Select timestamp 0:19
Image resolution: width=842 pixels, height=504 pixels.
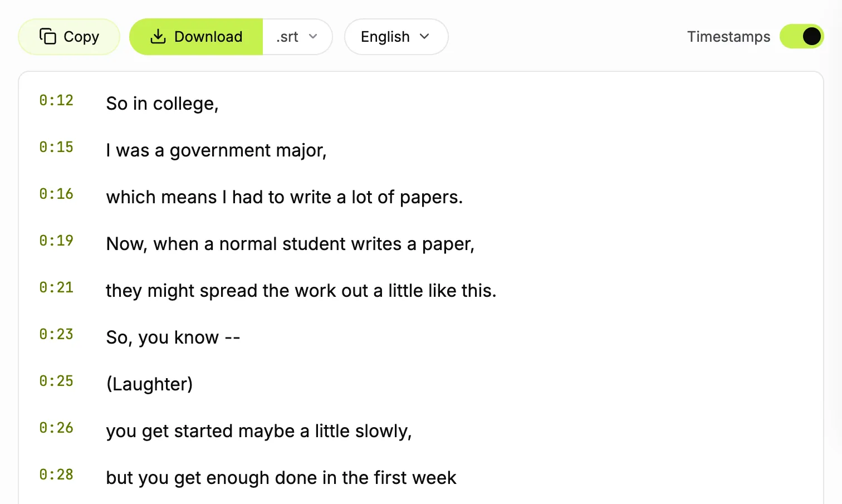56,241
